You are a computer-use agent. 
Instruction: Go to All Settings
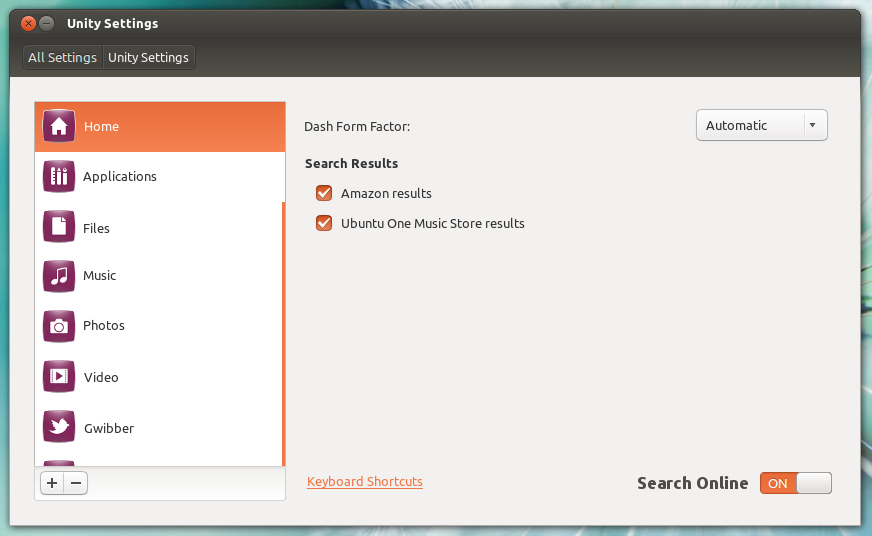[x=62, y=57]
